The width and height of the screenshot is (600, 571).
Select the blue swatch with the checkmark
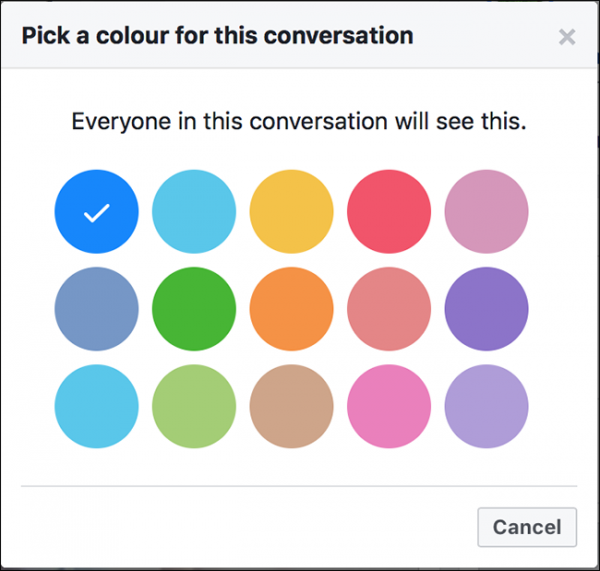(97, 212)
